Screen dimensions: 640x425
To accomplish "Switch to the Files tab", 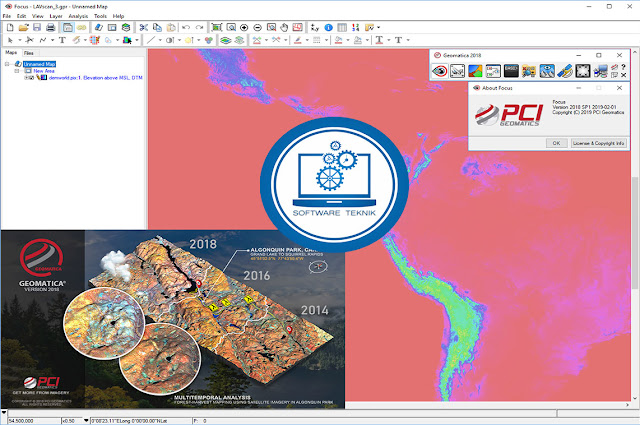I will click(x=29, y=53).
